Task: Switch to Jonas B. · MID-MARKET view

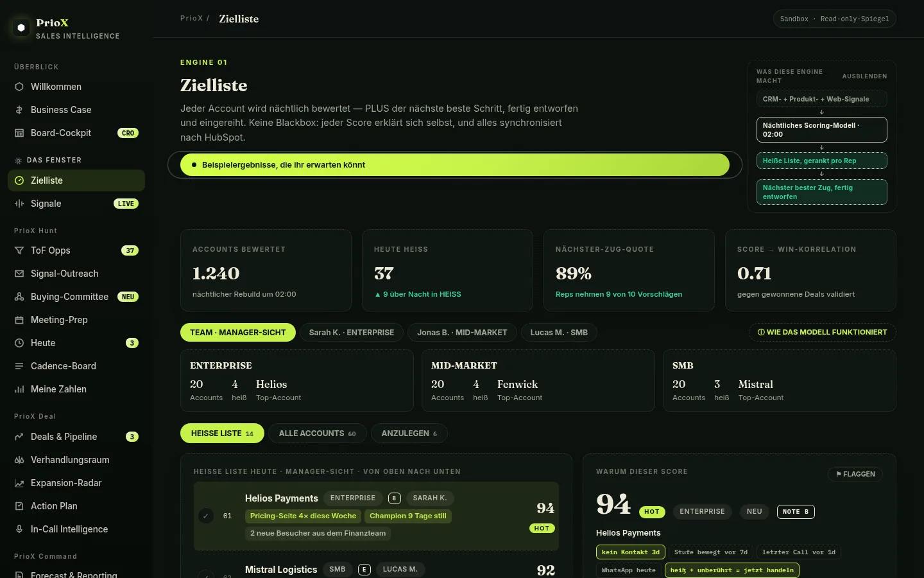Action: 462,333
